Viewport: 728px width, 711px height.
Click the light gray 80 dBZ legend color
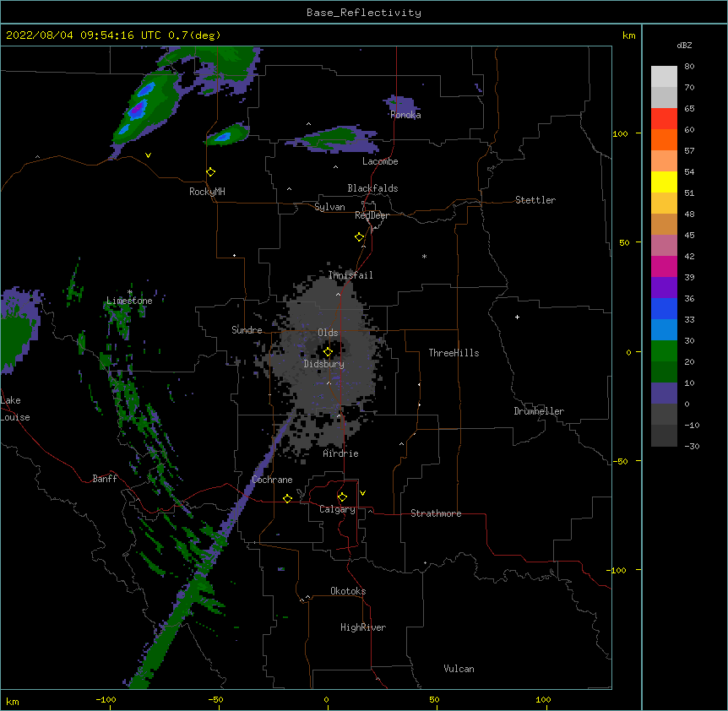pos(664,77)
